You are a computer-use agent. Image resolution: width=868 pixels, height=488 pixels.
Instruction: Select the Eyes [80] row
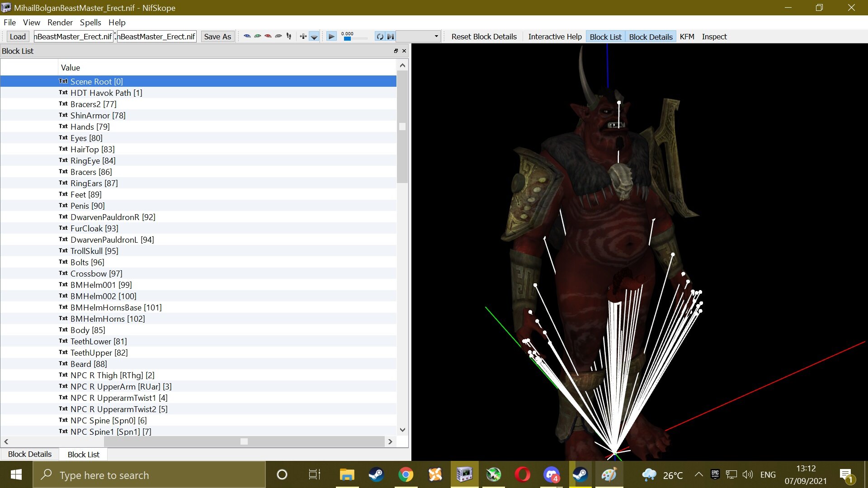point(198,138)
